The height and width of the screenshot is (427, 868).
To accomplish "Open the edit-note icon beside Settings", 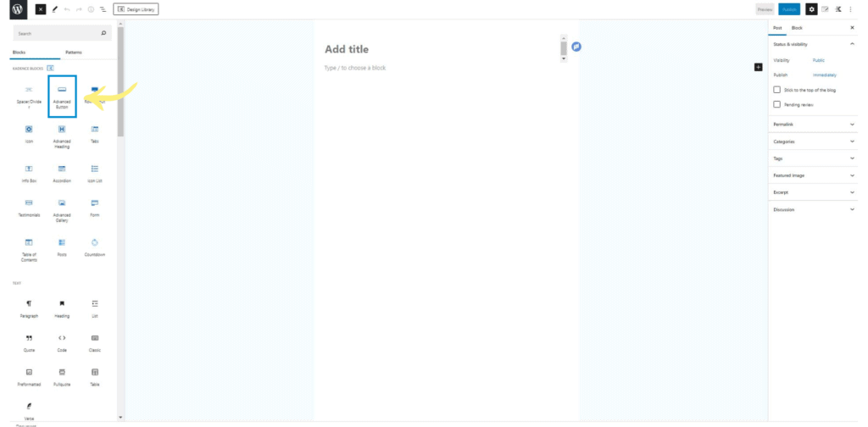I will coord(825,9).
